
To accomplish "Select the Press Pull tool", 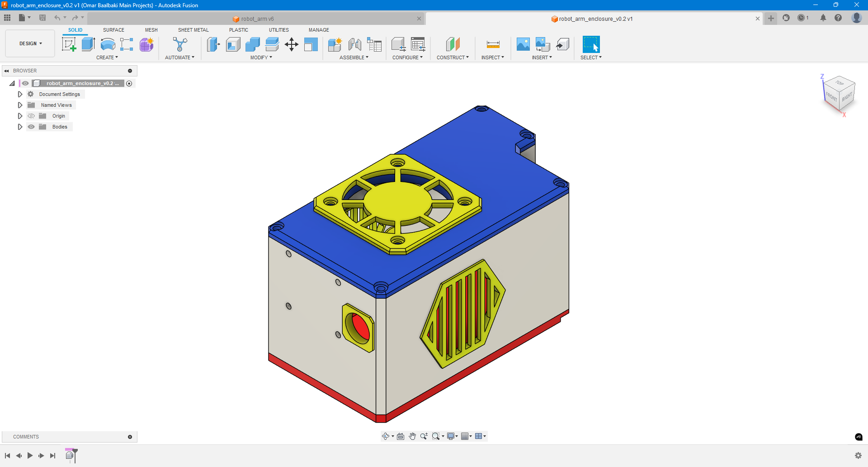I will tap(213, 44).
